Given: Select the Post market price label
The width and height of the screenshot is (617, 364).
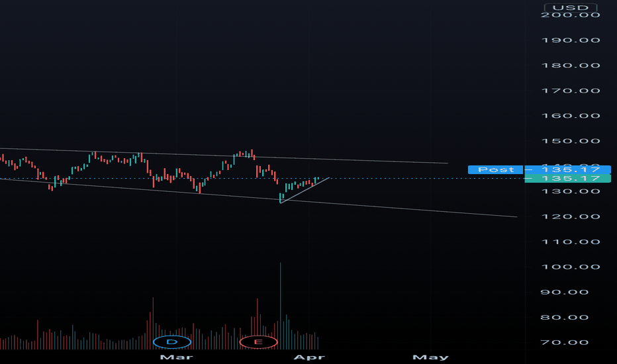Looking at the screenshot, I should click(495, 169).
